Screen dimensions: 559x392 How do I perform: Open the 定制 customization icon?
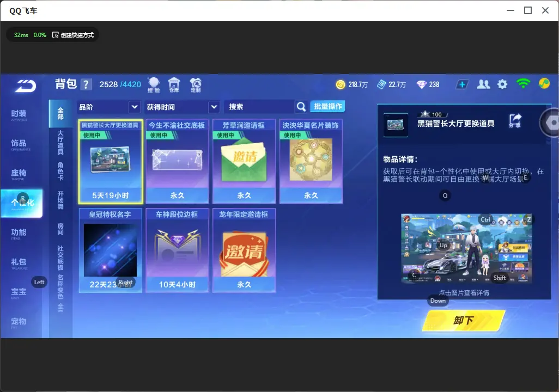(196, 85)
